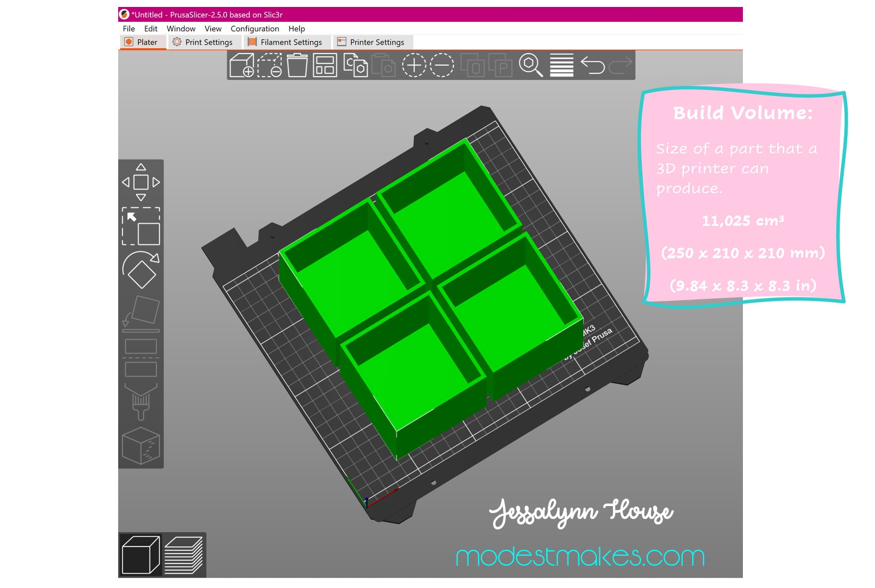The image size is (875, 588).
Task: Open the Search magnifier icon
Action: pyautogui.click(x=531, y=65)
